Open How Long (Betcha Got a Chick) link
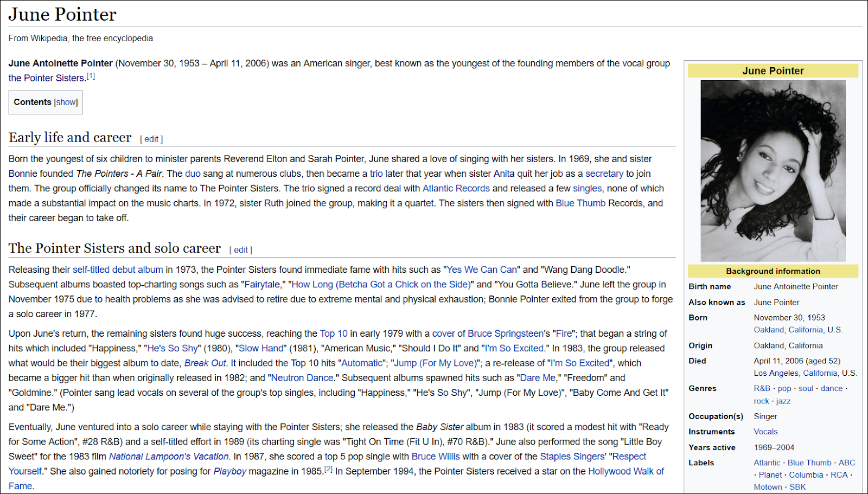The height and width of the screenshot is (494, 868). pyautogui.click(x=381, y=284)
